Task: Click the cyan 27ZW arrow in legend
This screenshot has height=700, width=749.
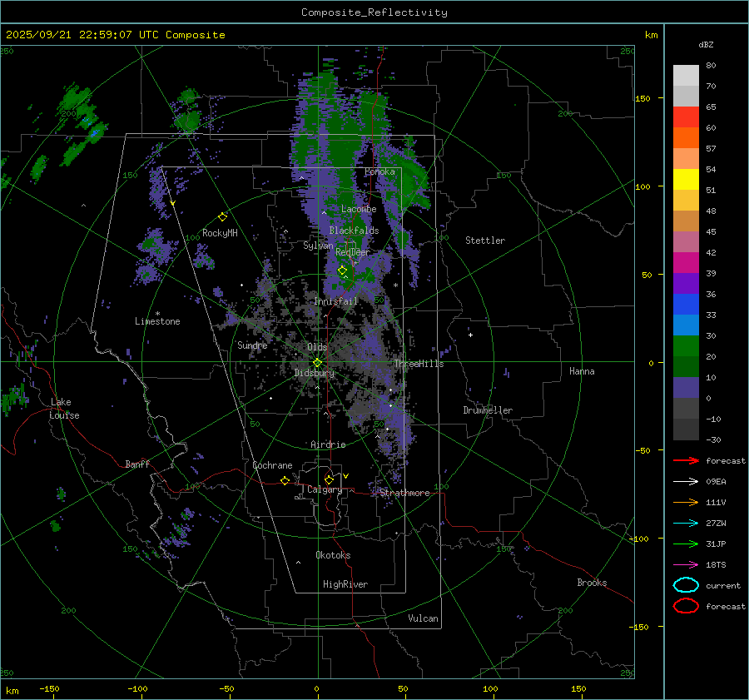Action: tap(686, 523)
